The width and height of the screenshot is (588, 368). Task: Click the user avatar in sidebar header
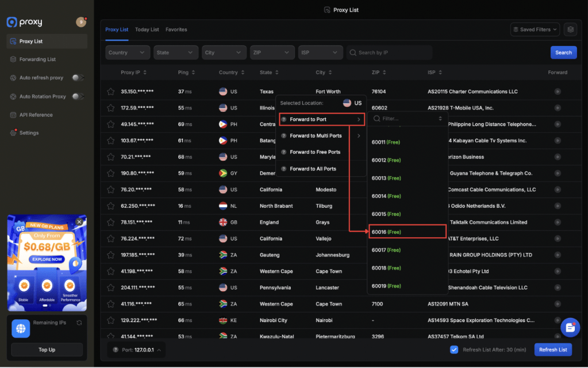tap(80, 22)
